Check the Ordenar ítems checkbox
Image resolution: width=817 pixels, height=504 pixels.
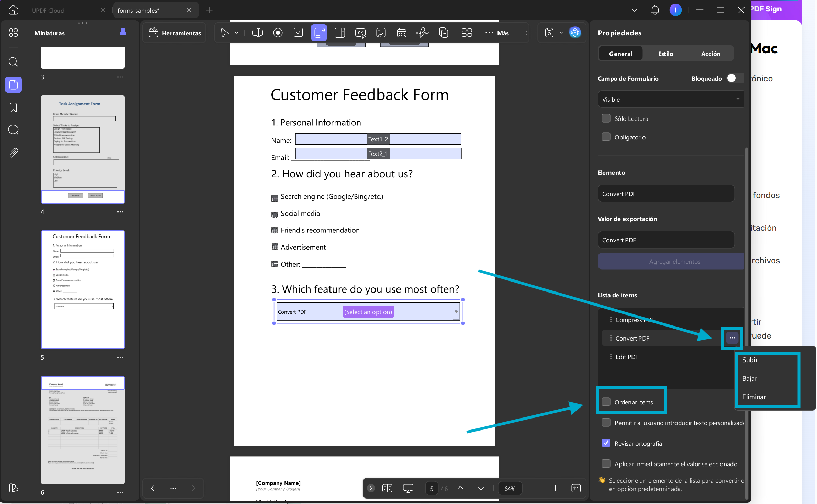click(606, 402)
